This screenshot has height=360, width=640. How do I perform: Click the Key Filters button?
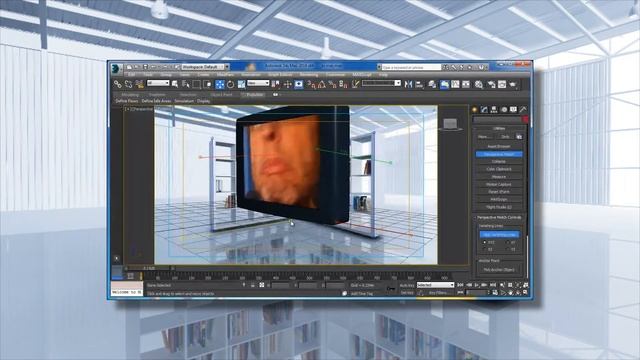pos(439,293)
